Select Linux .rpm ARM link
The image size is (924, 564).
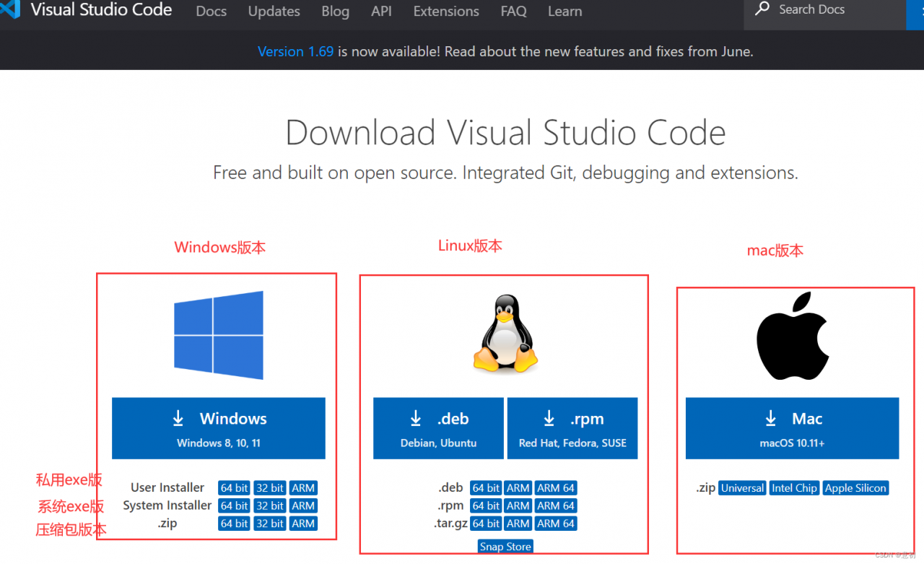(518, 506)
